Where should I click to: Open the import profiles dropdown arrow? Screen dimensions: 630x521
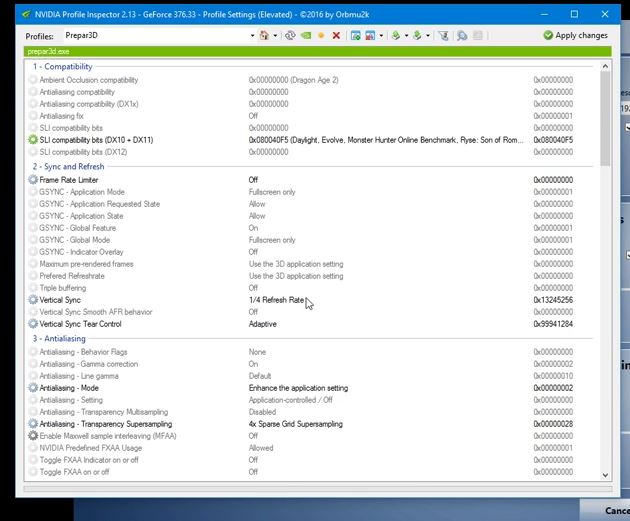click(428, 36)
